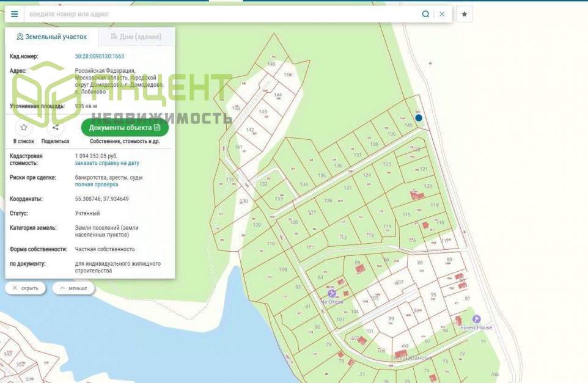Select parcel 109 on the map
The height and width of the screenshot is (383, 588).
point(282,269)
